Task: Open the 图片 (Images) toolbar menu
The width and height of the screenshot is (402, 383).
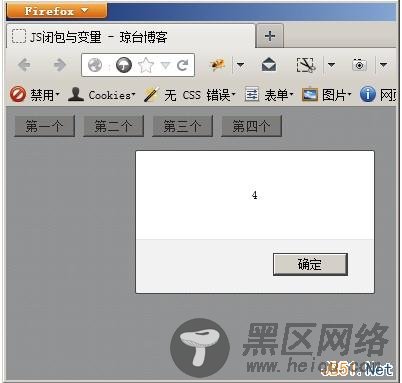Action: [327, 95]
